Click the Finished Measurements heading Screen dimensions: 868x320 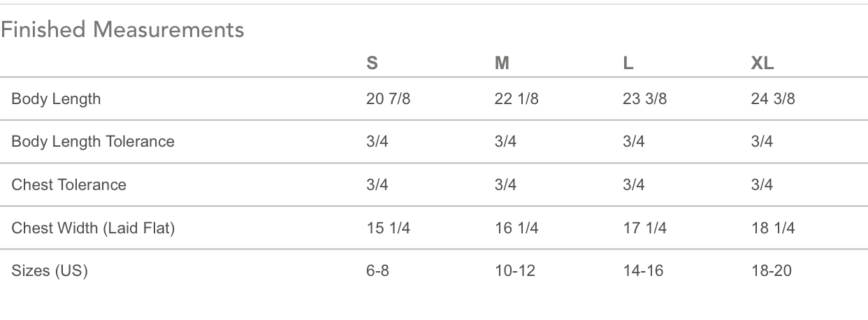tap(122, 29)
